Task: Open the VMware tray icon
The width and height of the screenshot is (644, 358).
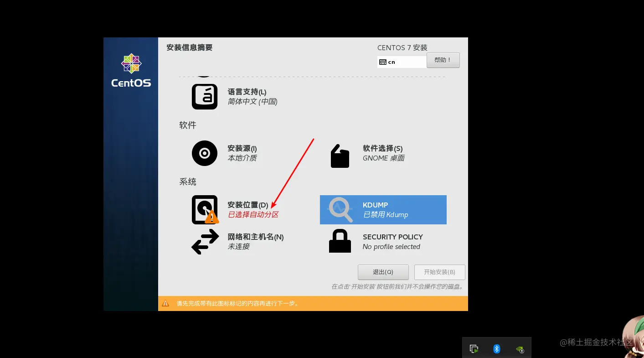Action: 474,349
